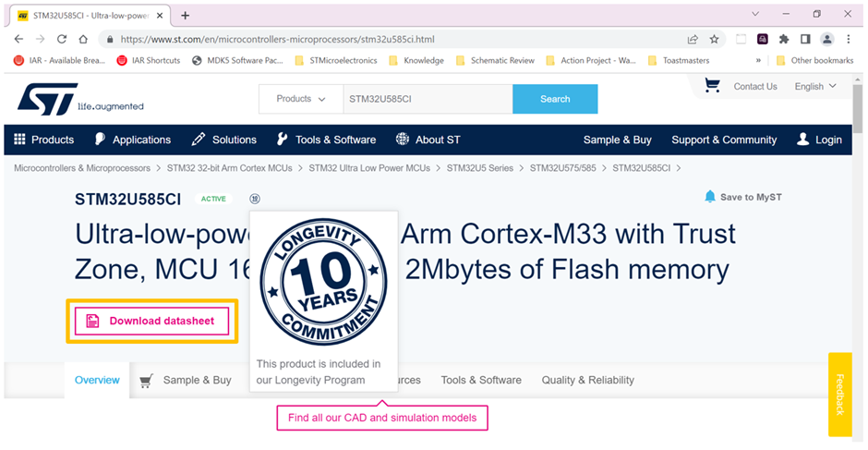This screenshot has height=450, width=868.
Task: Open the Toastmasters bookmarks folder
Action: tap(678, 60)
